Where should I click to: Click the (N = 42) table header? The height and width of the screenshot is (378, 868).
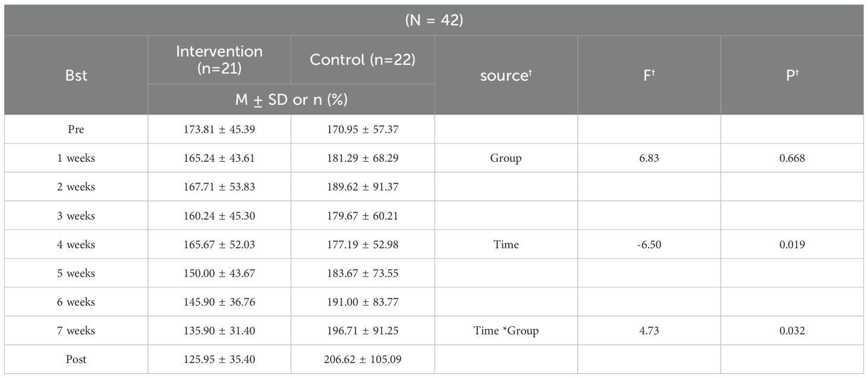tap(433, 20)
